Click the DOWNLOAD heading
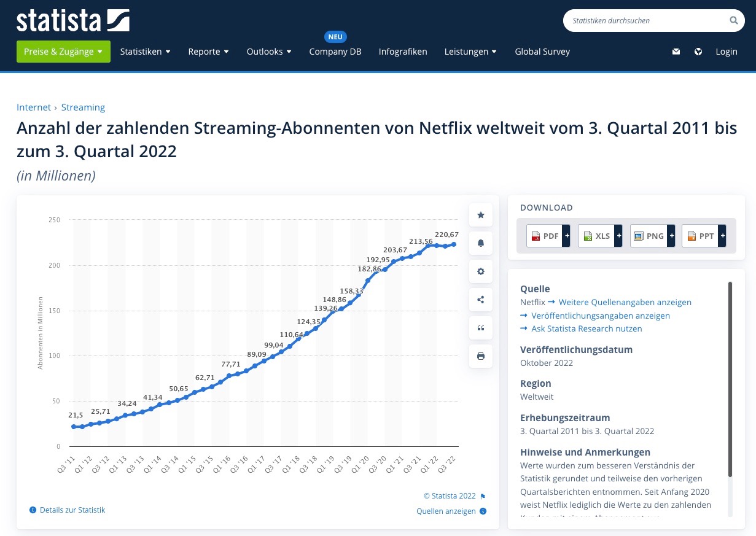756x536 pixels. point(547,208)
